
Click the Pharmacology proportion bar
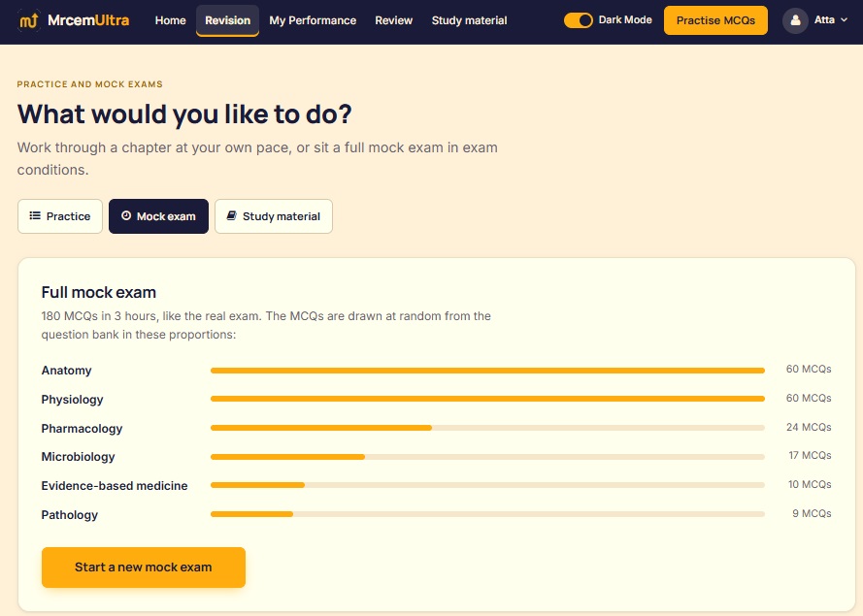click(487, 428)
